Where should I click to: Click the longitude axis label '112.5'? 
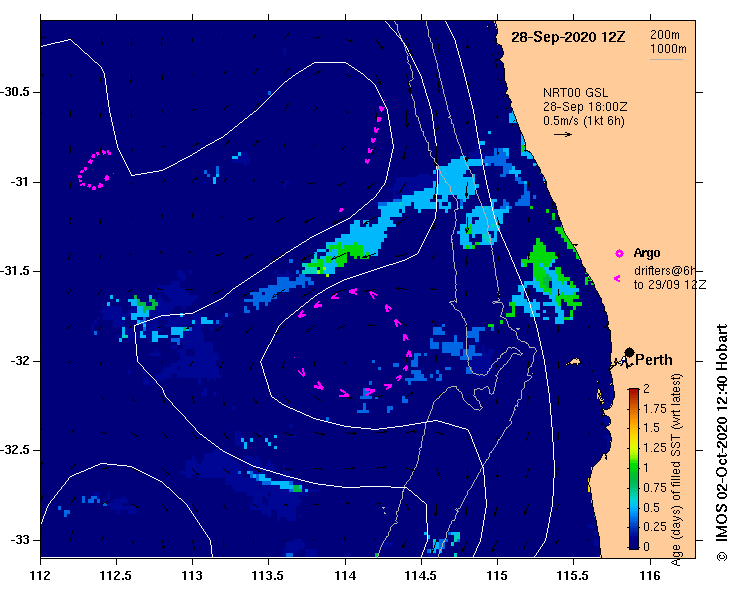pyautogui.click(x=116, y=576)
